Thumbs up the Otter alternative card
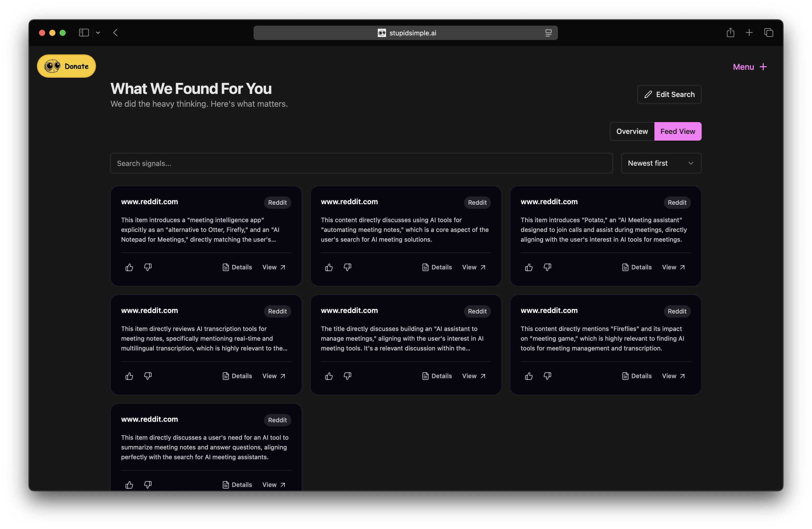Viewport: 812px width, 529px height. pyautogui.click(x=129, y=267)
